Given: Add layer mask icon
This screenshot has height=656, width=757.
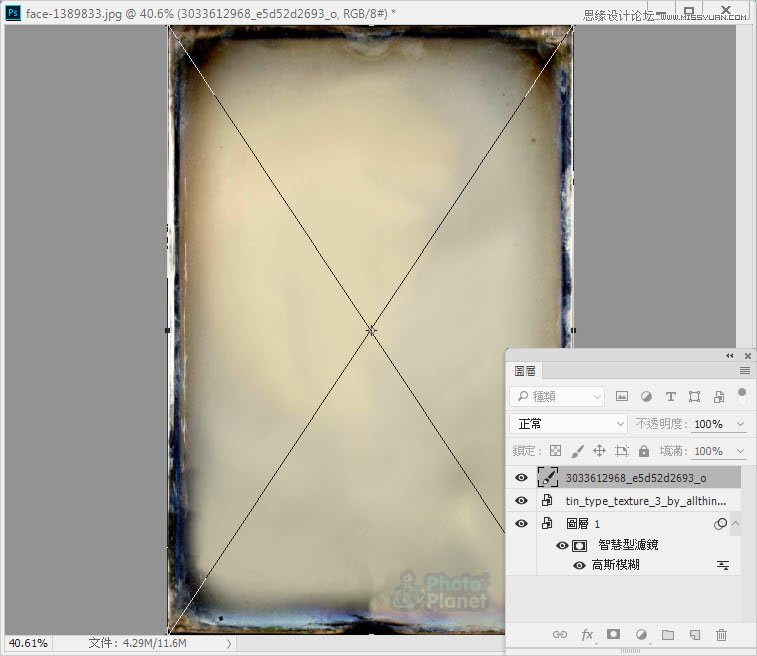Looking at the screenshot, I should pos(614,634).
